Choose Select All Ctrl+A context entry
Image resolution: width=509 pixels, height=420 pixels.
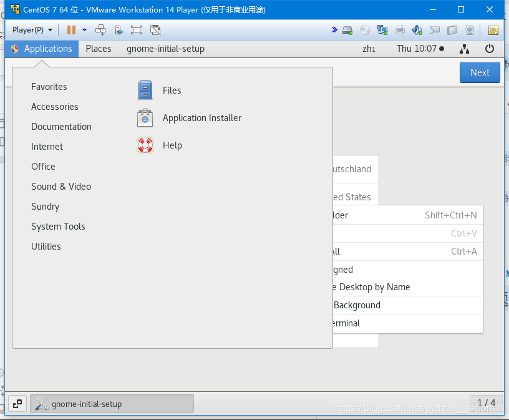coord(408,252)
